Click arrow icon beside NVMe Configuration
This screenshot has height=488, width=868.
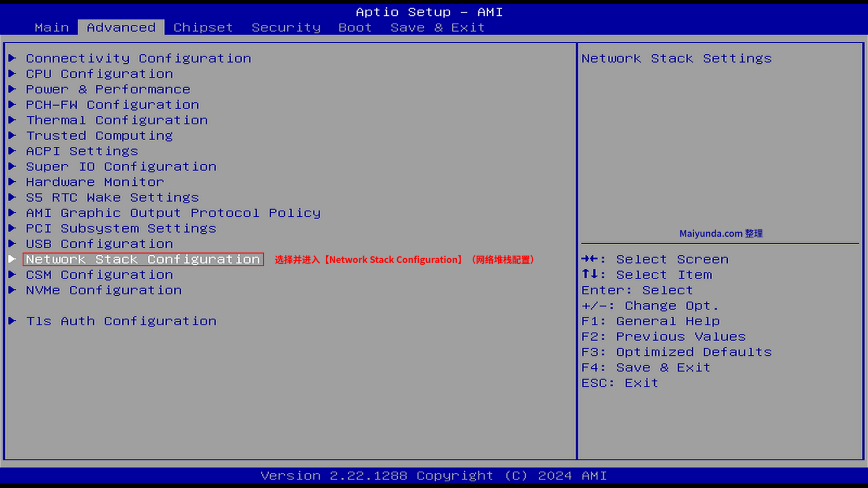pos(12,290)
